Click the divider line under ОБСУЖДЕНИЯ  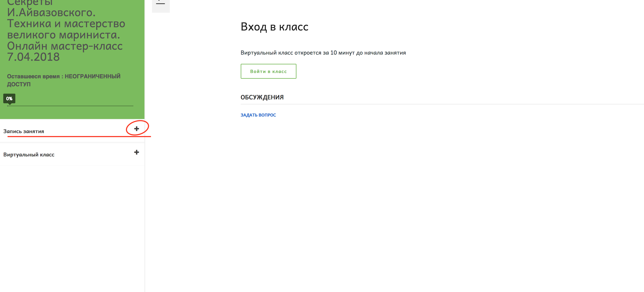(x=442, y=104)
